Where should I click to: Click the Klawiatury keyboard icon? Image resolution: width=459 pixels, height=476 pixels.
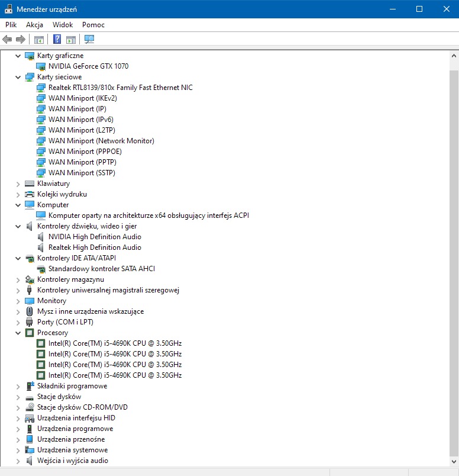pos(30,184)
